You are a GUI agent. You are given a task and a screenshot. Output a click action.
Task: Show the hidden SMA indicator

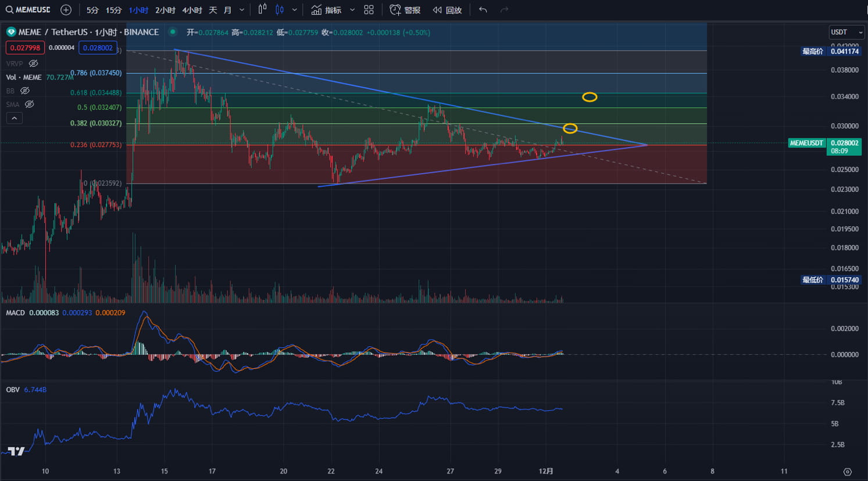(29, 105)
